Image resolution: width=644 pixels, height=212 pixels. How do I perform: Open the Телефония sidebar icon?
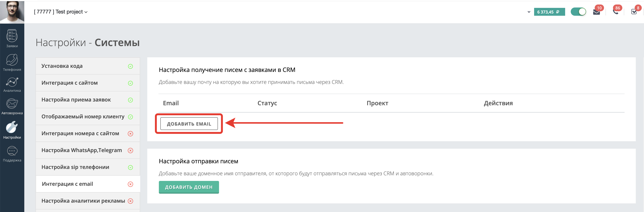(12, 60)
